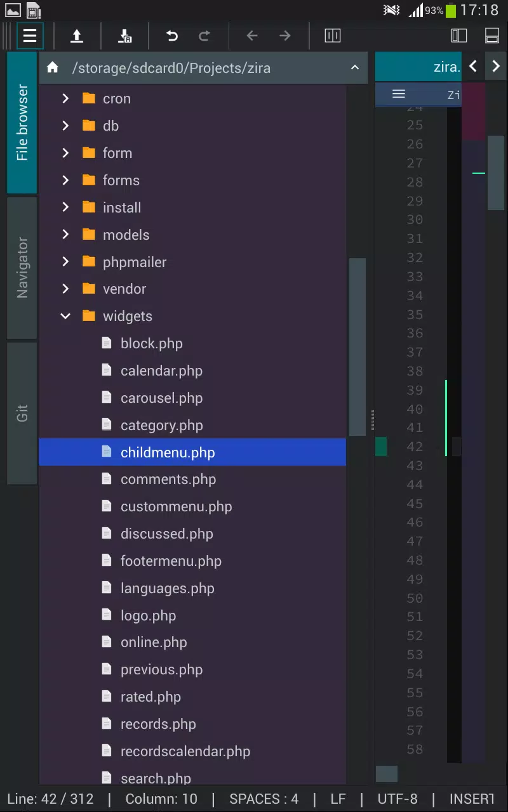Change encoding via UTF-8 status
The image size is (508, 812).
398,799
